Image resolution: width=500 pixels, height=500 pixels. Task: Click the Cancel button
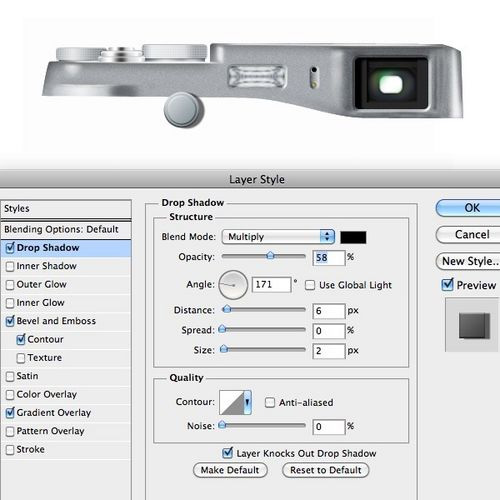point(468,235)
